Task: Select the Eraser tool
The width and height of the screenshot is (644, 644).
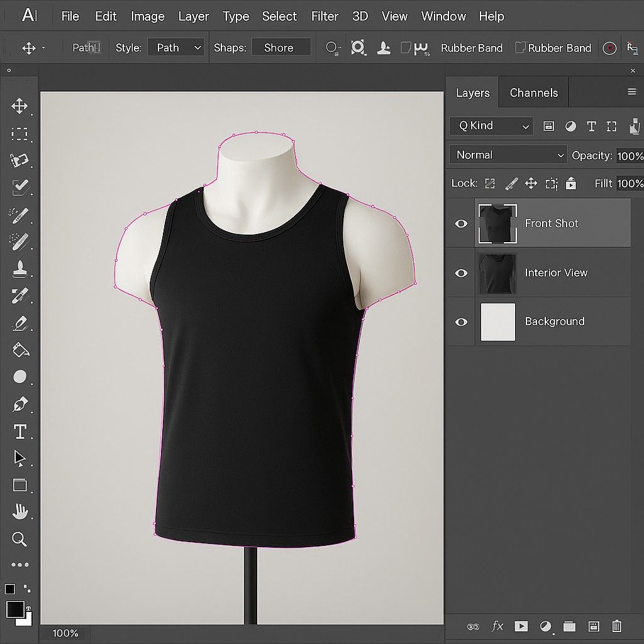Action: click(19, 323)
